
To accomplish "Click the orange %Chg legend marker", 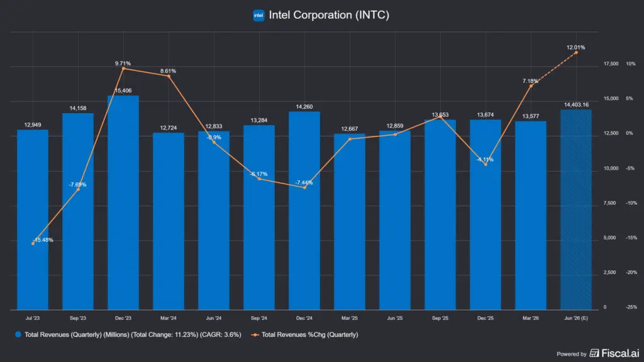I will click(255, 335).
